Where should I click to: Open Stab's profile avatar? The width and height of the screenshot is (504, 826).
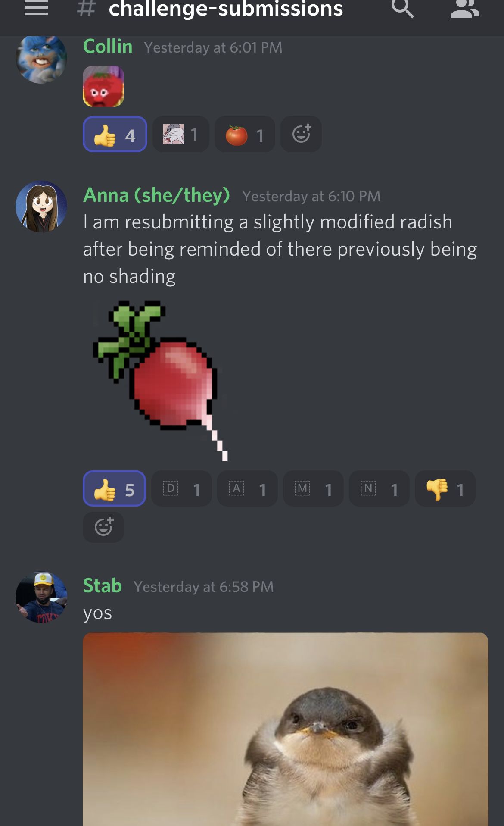pos(41,598)
